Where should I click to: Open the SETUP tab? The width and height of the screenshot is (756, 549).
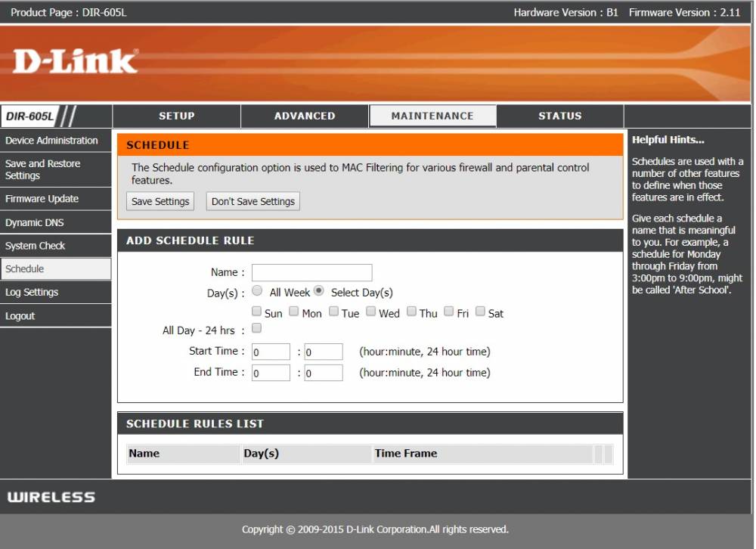click(x=176, y=116)
